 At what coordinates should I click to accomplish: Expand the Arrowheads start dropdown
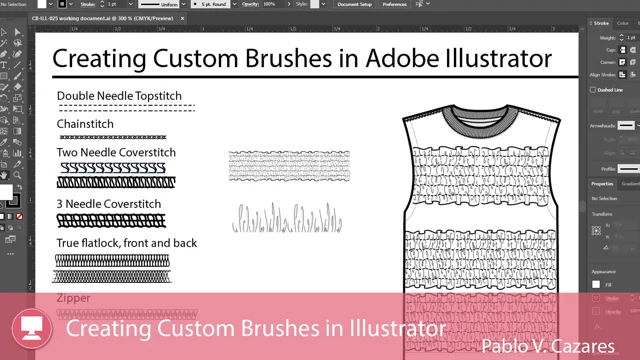627,125
